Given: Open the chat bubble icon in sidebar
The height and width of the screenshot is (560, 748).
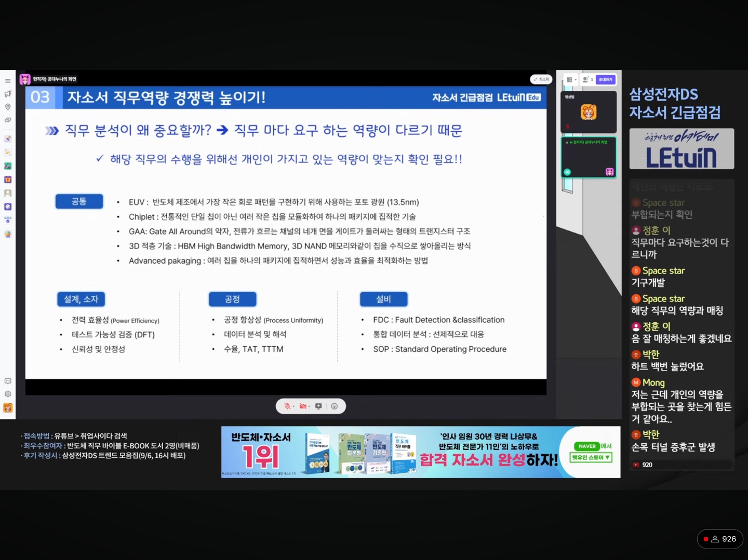Looking at the screenshot, I should click(8, 381).
